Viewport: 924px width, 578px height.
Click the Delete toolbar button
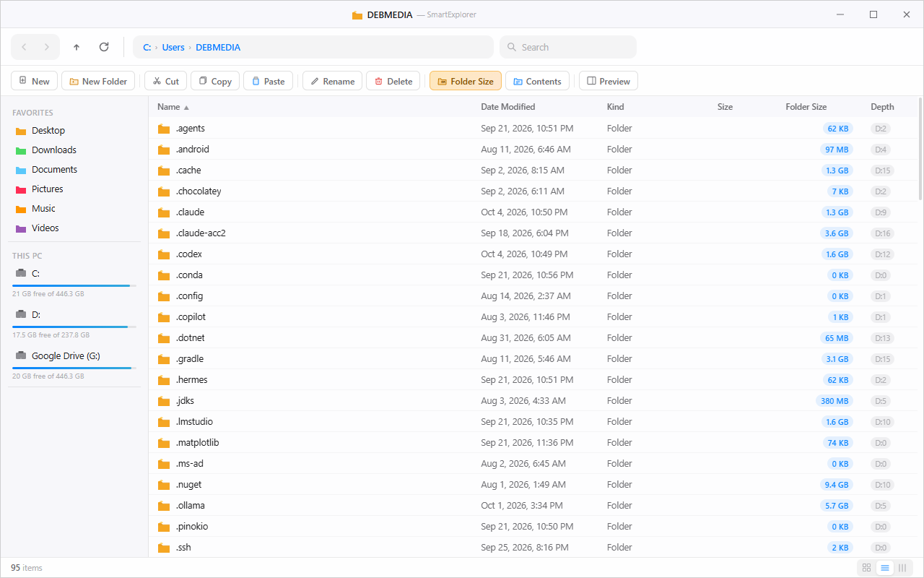(393, 81)
